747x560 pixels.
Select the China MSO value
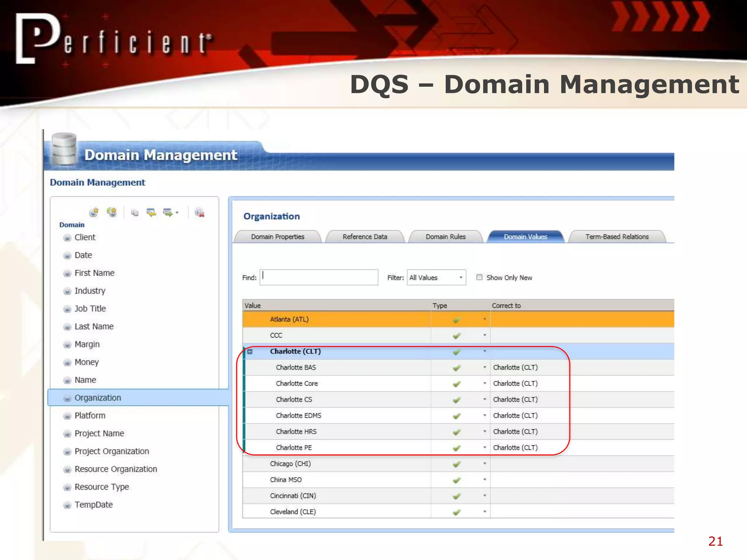tap(286, 480)
